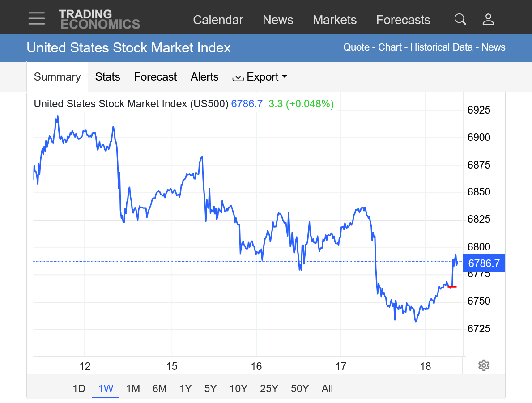Open Markets in the top navigation
532x403 pixels.
point(335,20)
